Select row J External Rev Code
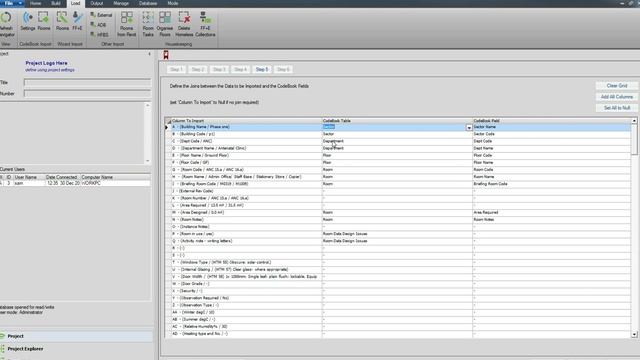This screenshot has width=640, height=360. click(398, 191)
